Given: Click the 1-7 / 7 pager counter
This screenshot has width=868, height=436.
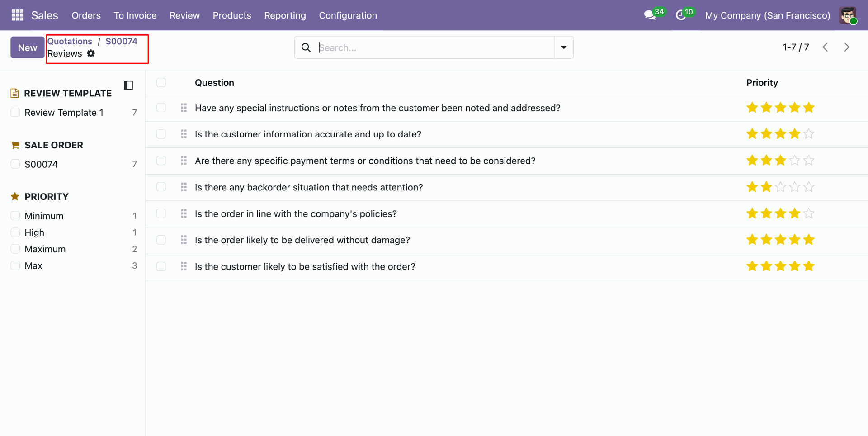Looking at the screenshot, I should tap(796, 47).
